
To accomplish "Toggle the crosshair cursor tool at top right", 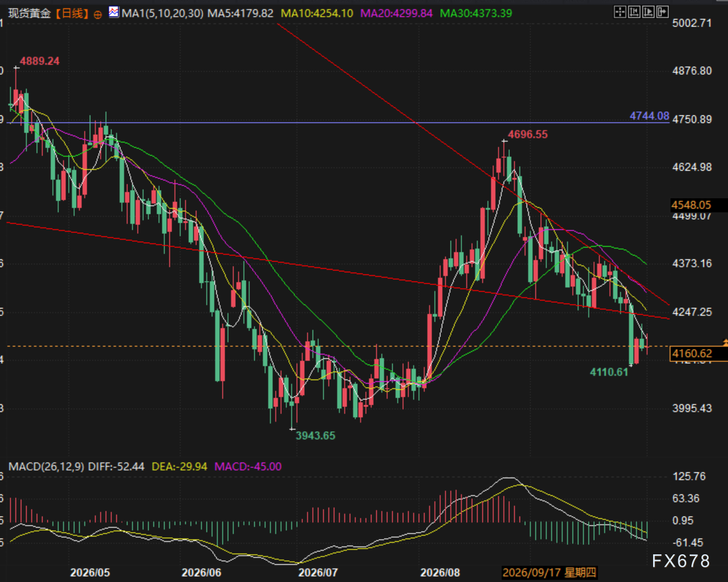I will tap(620, 12).
